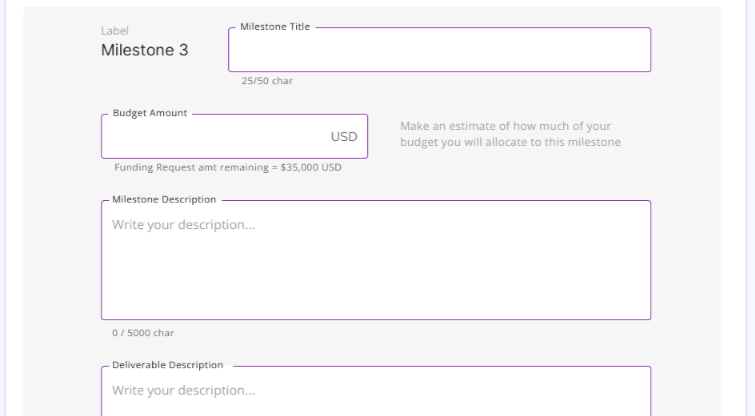Click the placeholder text in Deliverable Description
755x416 pixels.
pyautogui.click(x=183, y=390)
